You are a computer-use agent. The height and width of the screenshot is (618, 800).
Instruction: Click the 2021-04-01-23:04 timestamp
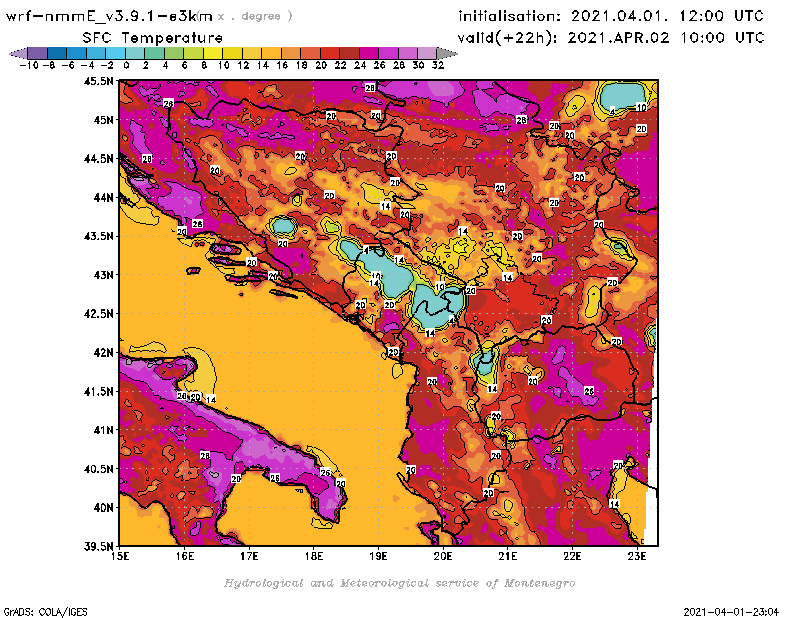tap(731, 611)
